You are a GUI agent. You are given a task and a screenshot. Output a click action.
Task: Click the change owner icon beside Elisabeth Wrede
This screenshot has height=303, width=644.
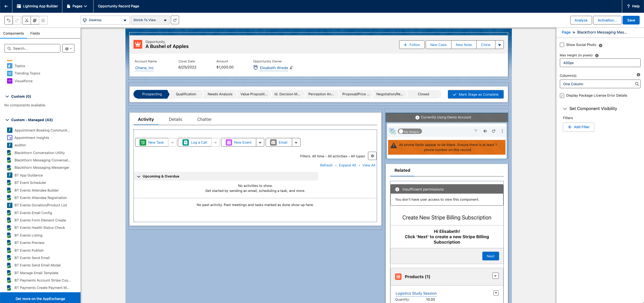tap(291, 67)
